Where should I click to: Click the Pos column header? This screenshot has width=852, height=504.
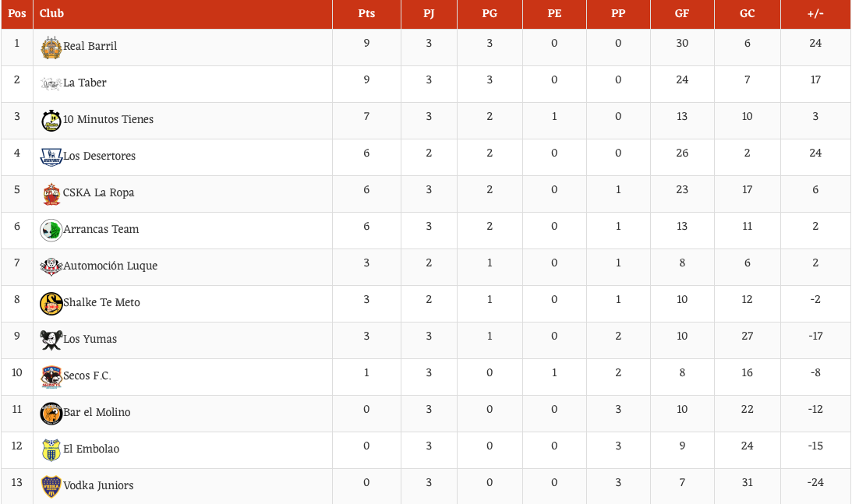tap(17, 13)
